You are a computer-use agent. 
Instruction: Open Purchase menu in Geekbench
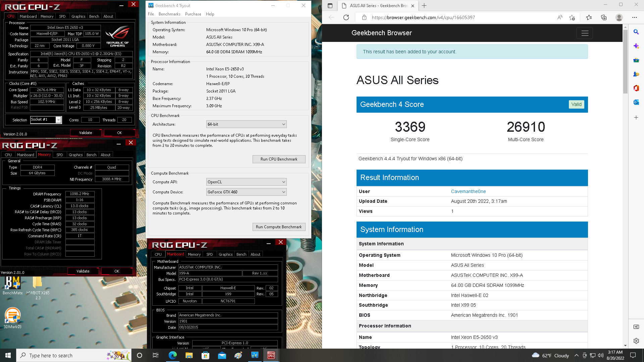pyautogui.click(x=193, y=14)
